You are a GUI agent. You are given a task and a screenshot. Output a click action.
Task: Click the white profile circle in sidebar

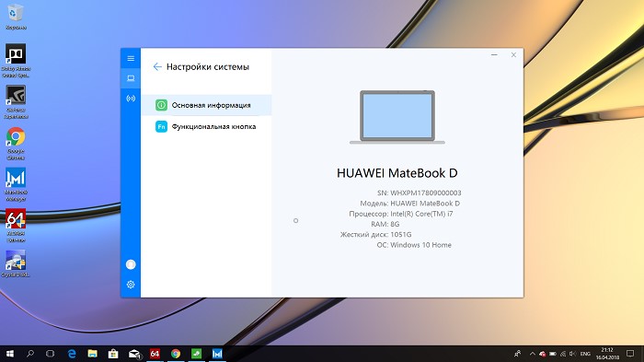point(131,264)
